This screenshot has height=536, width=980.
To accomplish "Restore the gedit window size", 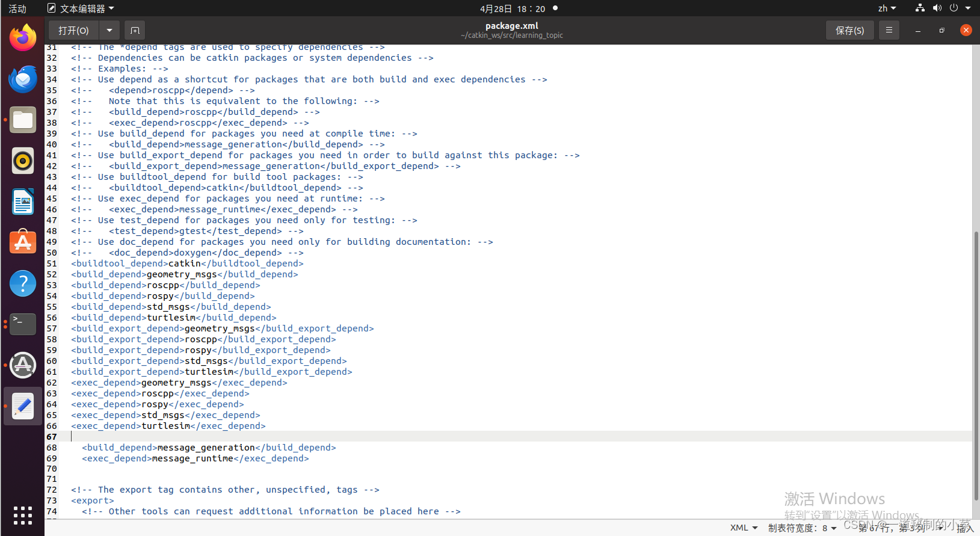I will (x=941, y=30).
